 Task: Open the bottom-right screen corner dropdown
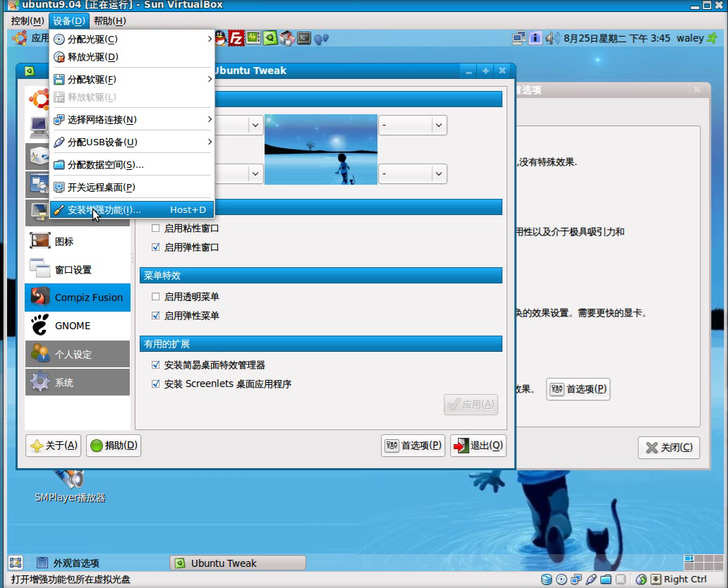pos(413,173)
